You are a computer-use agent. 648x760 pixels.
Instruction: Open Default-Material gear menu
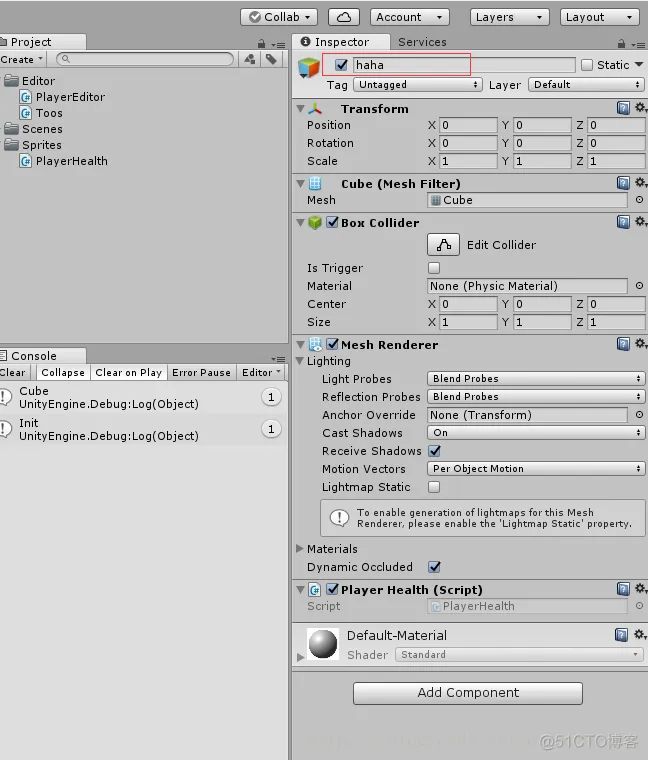(640, 634)
